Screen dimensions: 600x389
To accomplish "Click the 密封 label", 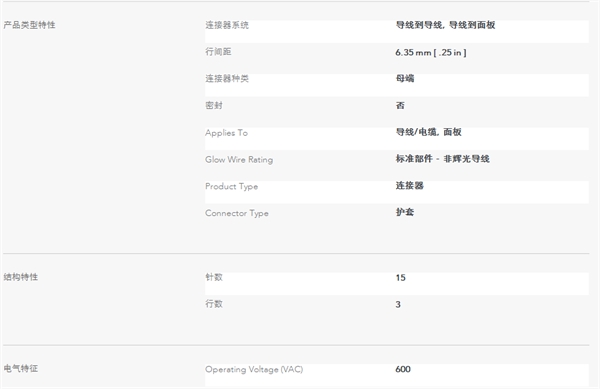I will tap(214, 106).
